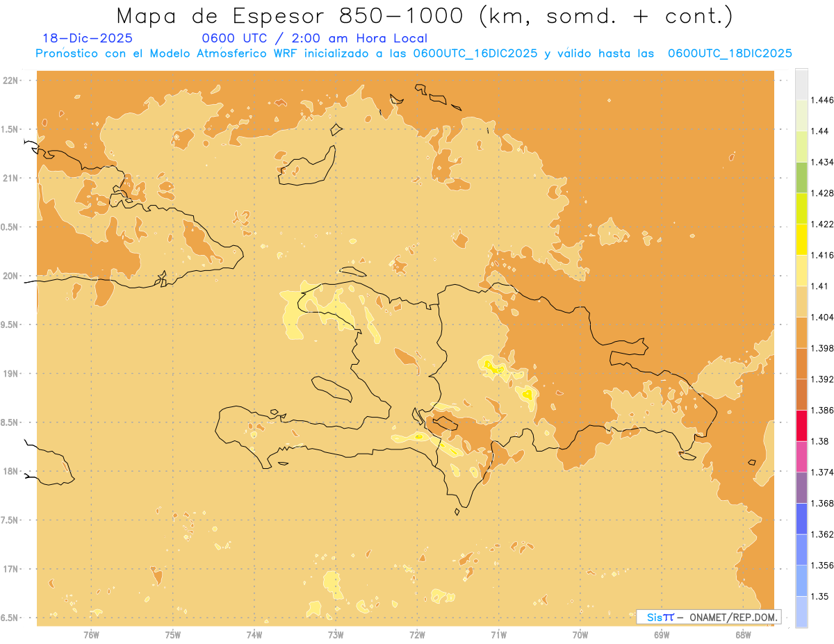Click the red legend swatch between 1.38 and 1.386
This screenshot has width=834, height=644.
[801, 425]
